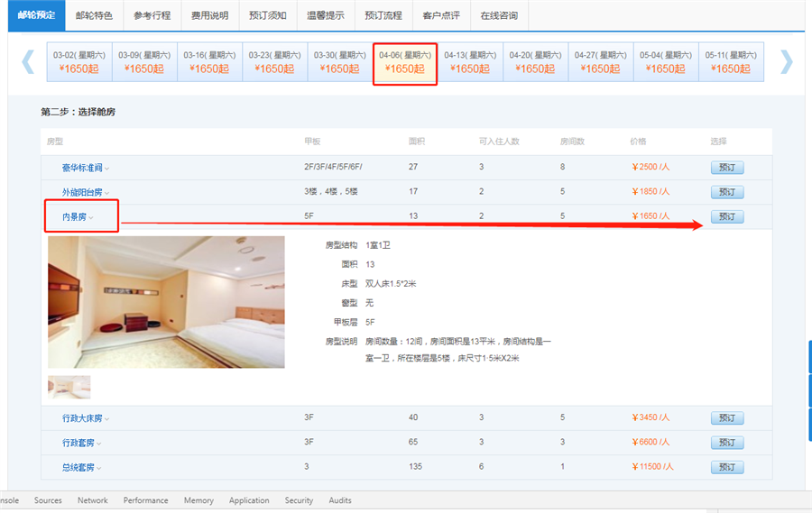Click the 2F/3F/4F/5F/6F/ deck text
Screen dimensions: 812x513
(x=334, y=167)
